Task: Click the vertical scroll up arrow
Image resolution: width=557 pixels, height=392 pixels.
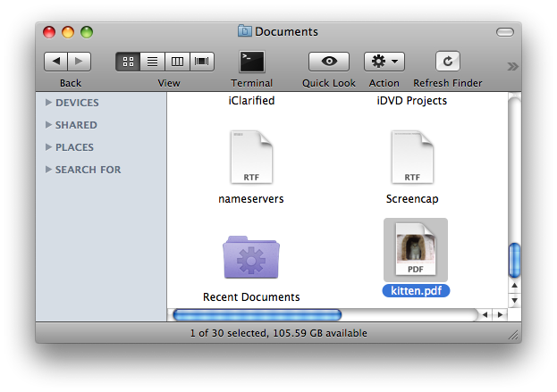Action: 514,286
